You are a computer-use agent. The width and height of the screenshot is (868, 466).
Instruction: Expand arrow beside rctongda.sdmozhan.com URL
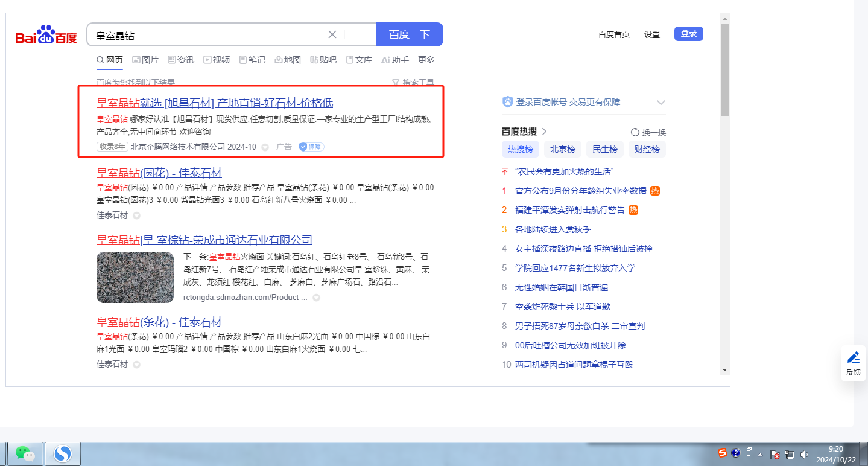click(316, 298)
